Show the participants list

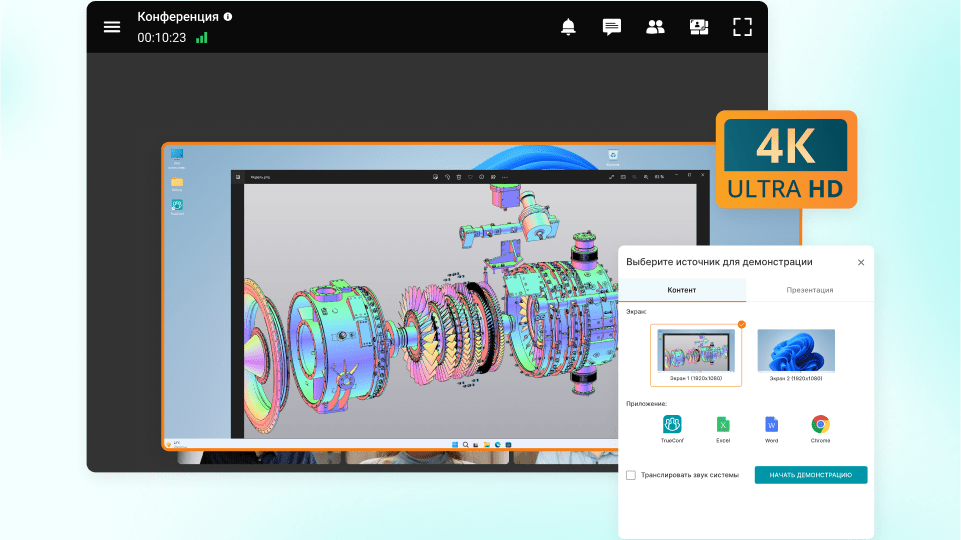655,27
